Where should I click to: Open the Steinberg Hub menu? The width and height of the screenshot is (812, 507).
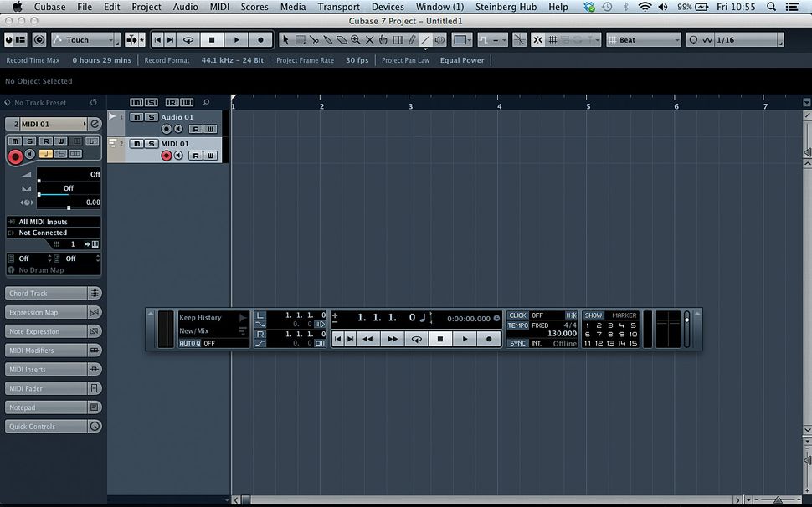[506, 7]
